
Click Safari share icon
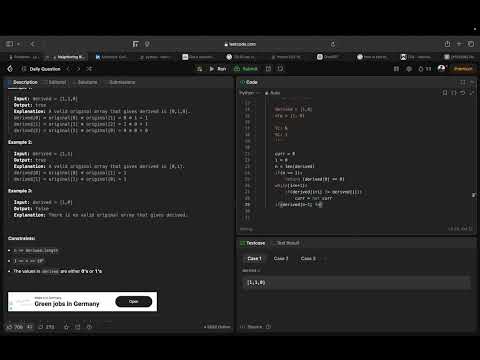pos(447,44)
